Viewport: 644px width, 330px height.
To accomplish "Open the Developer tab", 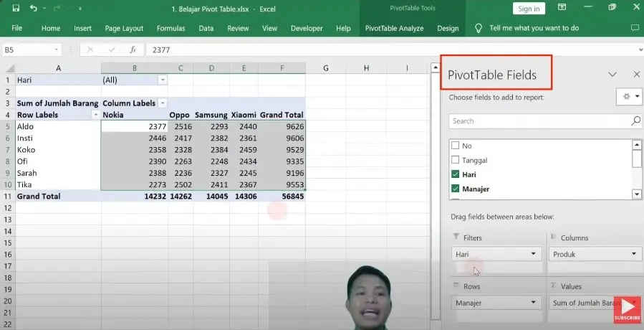I will (307, 29).
